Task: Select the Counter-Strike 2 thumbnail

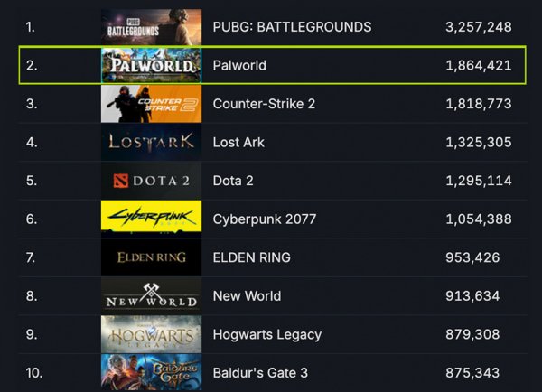Action: click(151, 104)
